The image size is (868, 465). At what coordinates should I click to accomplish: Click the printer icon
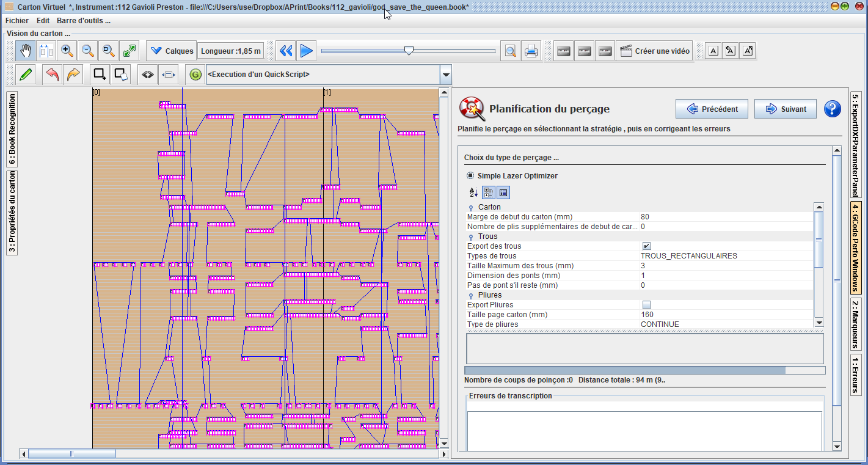point(531,51)
